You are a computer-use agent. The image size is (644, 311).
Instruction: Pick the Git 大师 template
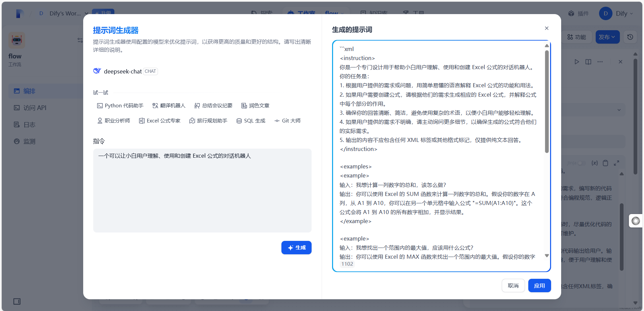(287, 121)
